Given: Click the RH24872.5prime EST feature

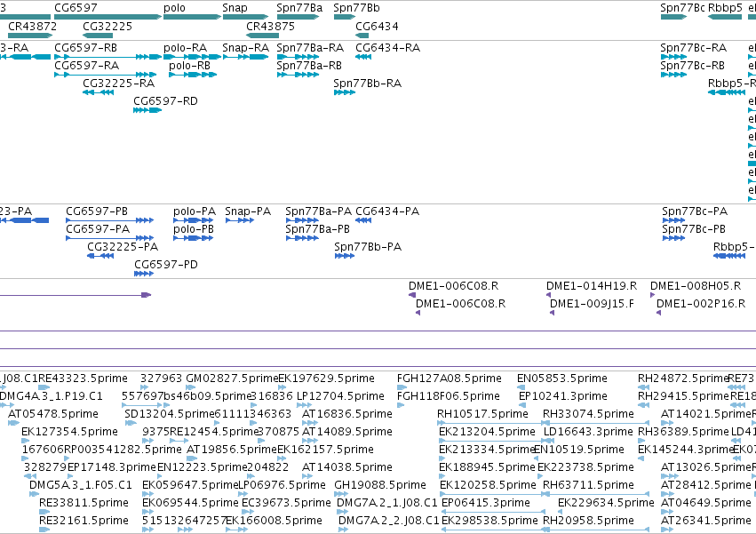Looking at the screenshot, I should (x=644, y=387).
